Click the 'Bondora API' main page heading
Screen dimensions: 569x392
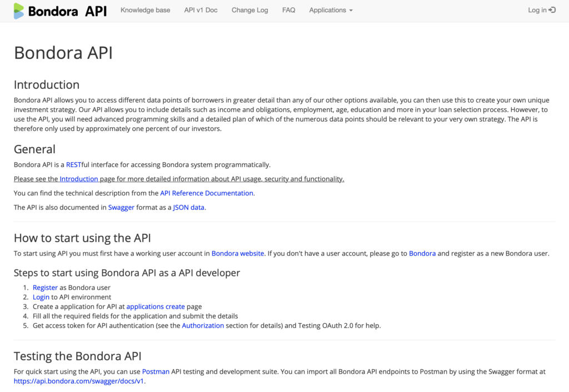(63, 53)
